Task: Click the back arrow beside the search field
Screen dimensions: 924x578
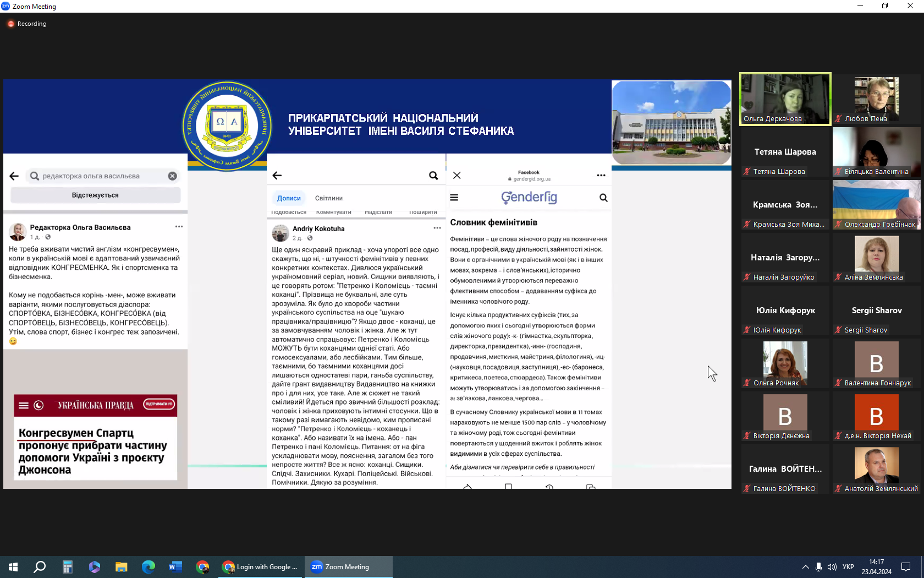Action: click(14, 176)
